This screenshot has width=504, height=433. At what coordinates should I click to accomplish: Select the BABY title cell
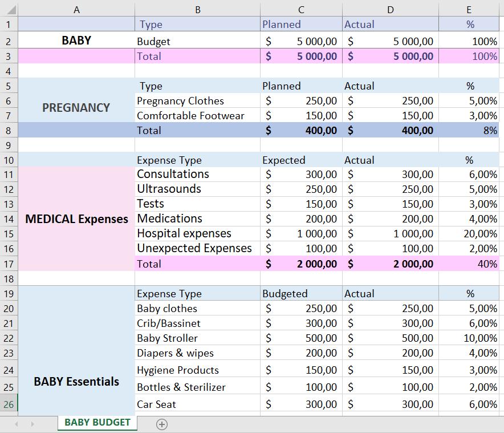(x=76, y=41)
